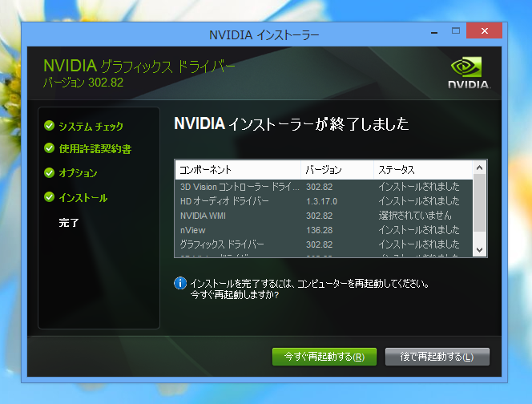
Task: Minimize the NVIDIA インストーラー window
Action: pos(434,31)
